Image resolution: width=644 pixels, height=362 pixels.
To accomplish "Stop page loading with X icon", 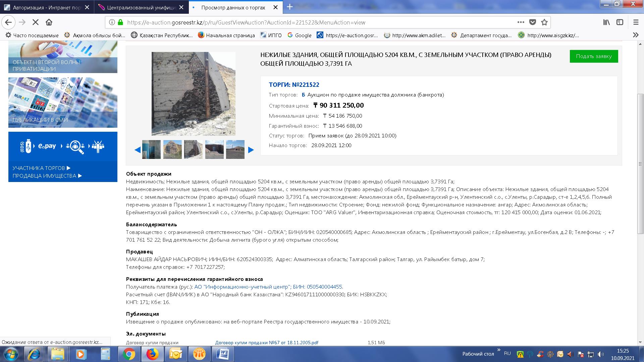I will click(x=36, y=22).
